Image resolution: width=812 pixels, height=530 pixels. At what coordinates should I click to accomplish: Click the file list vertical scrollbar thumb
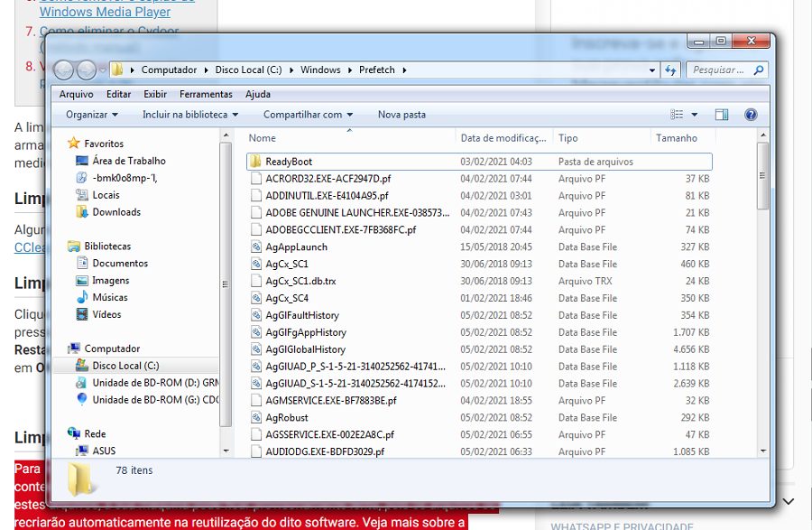click(762, 176)
